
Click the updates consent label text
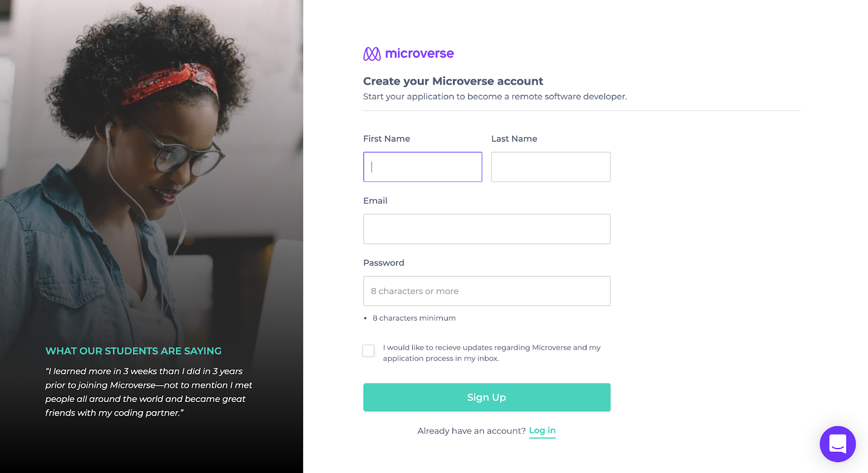click(492, 353)
